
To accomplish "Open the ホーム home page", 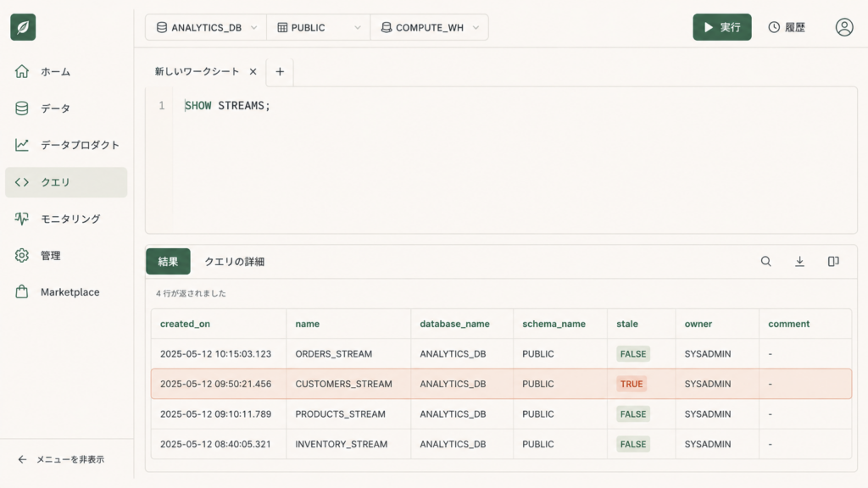I will (x=66, y=71).
